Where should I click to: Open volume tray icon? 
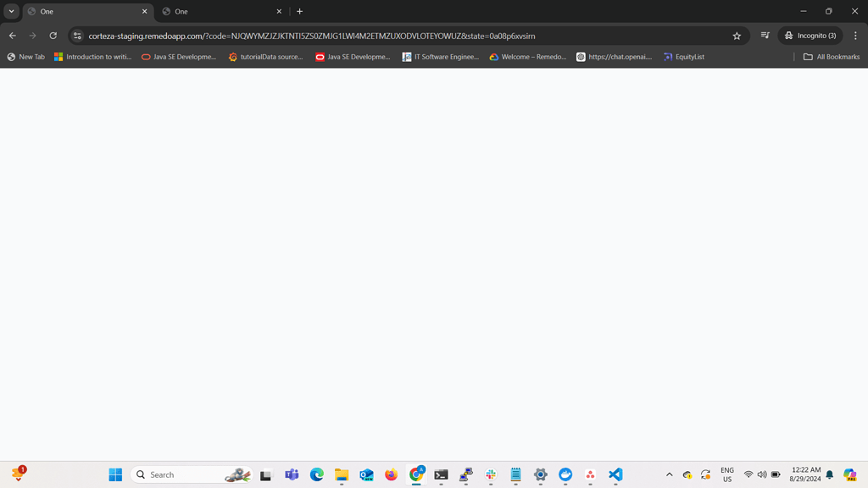click(x=762, y=474)
